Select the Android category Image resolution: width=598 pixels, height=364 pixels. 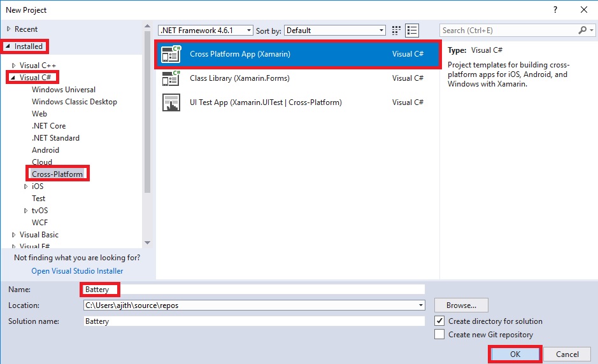point(45,150)
